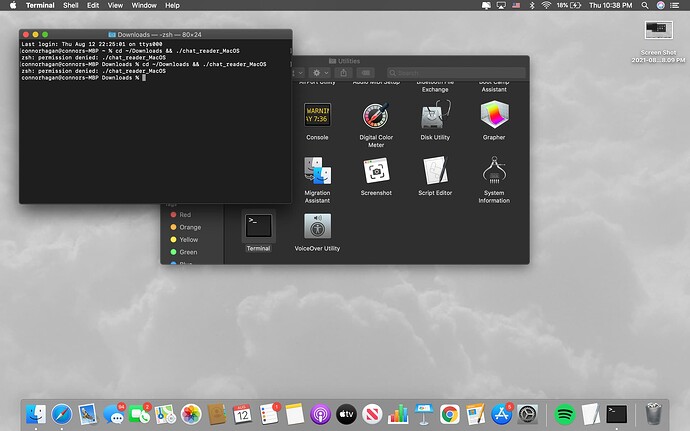Image resolution: width=690 pixels, height=431 pixels.
Task: Select Disk Utility icon in Finder
Action: point(435,114)
